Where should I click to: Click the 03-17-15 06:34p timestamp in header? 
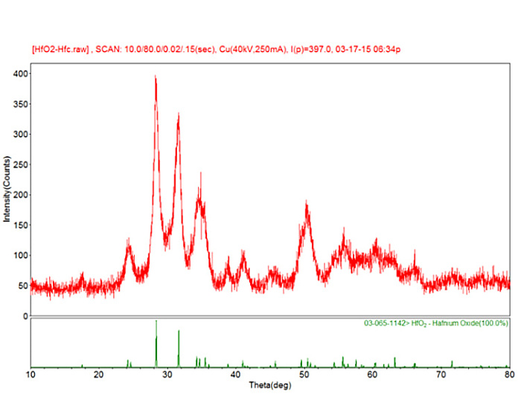point(368,49)
